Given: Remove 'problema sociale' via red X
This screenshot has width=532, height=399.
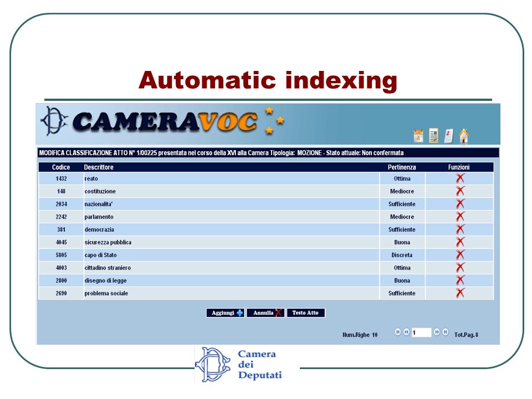Looking at the screenshot, I should pyautogui.click(x=460, y=293).
